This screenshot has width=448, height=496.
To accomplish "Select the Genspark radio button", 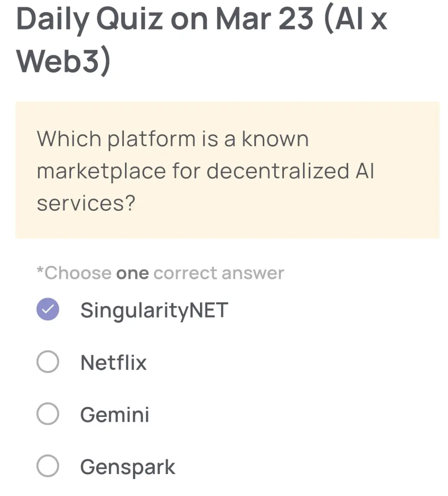I will point(48,466).
